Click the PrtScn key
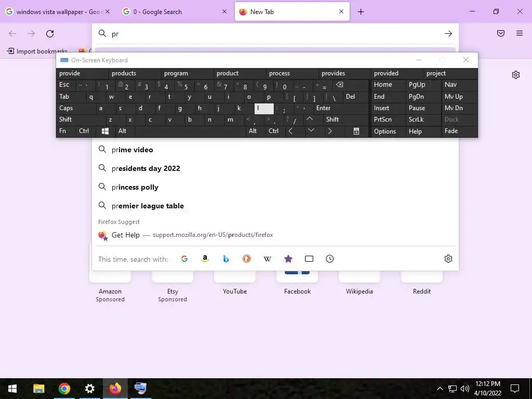Screen dimensions: 532x399 point(388,119)
